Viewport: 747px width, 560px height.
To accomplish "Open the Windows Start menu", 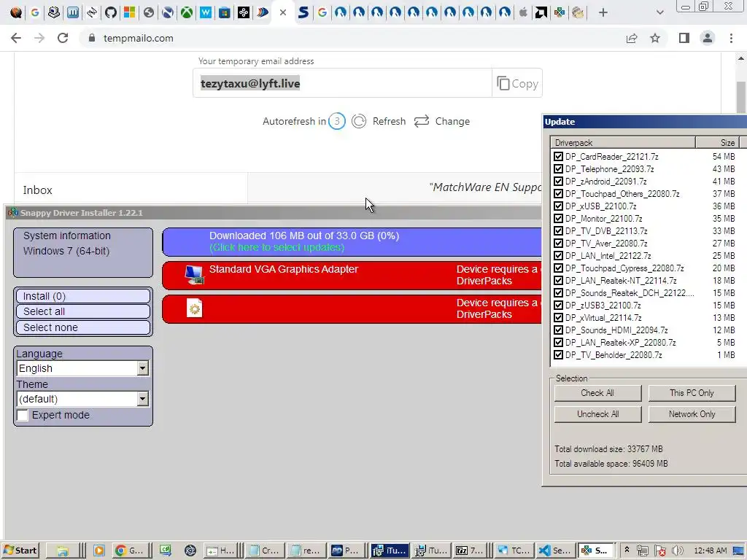I will pos(20,551).
